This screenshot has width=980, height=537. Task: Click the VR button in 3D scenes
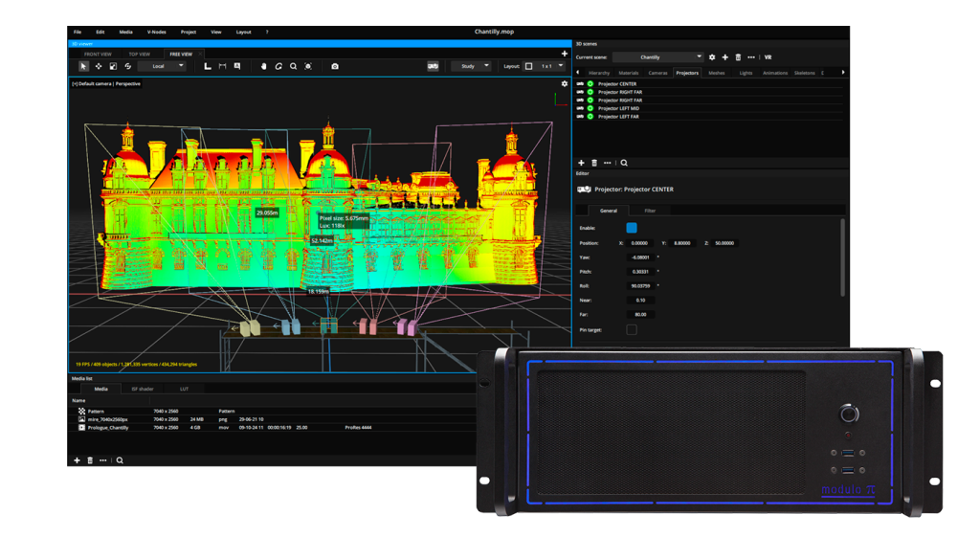point(768,57)
